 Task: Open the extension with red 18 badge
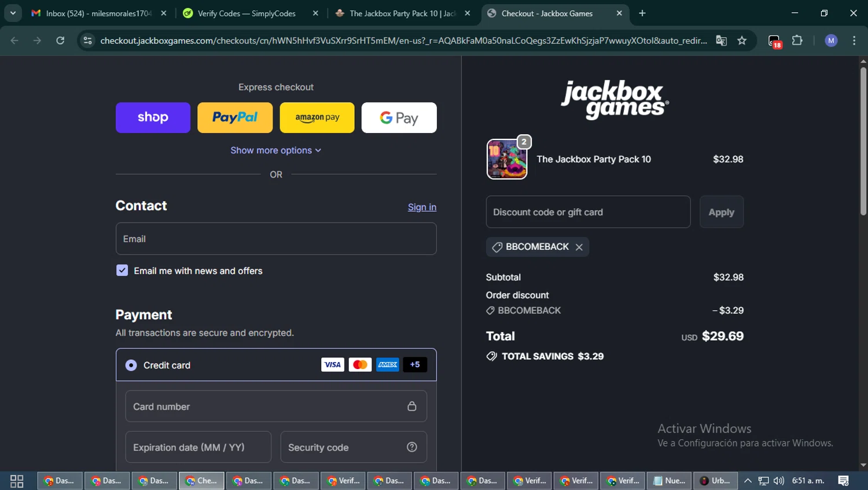click(775, 41)
